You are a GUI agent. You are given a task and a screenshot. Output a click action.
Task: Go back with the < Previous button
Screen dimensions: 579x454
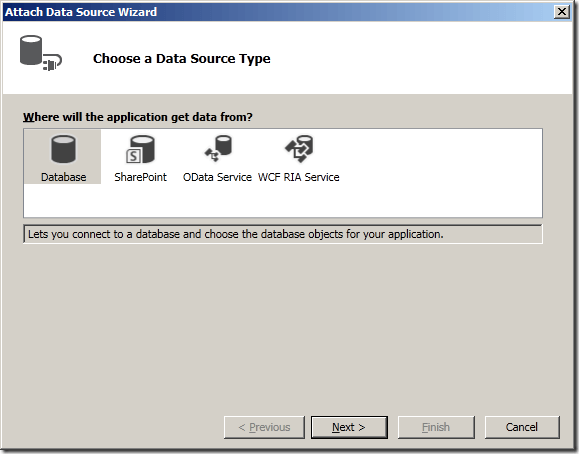[264, 427]
